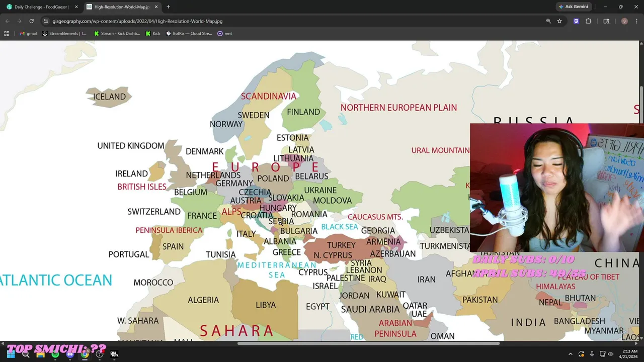Open the S profile avatar
Image resolution: width=644 pixels, height=362 pixels.
click(624, 21)
